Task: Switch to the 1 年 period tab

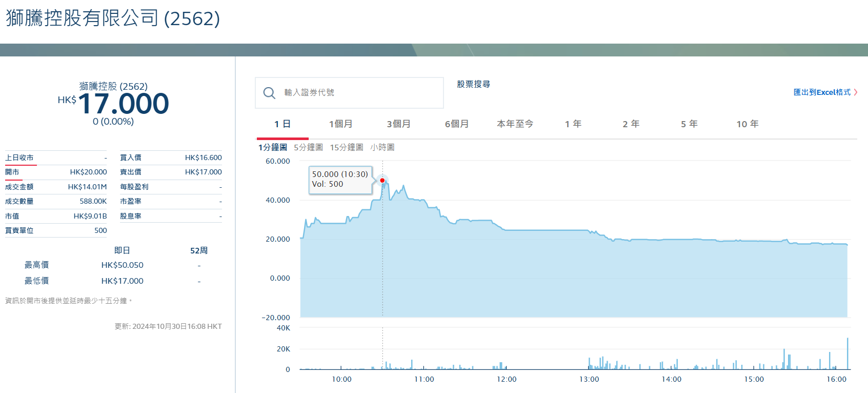Action: (573, 124)
